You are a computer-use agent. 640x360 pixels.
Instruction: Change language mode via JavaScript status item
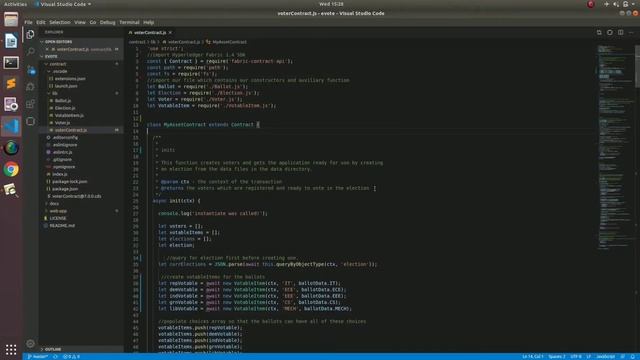pos(605,357)
